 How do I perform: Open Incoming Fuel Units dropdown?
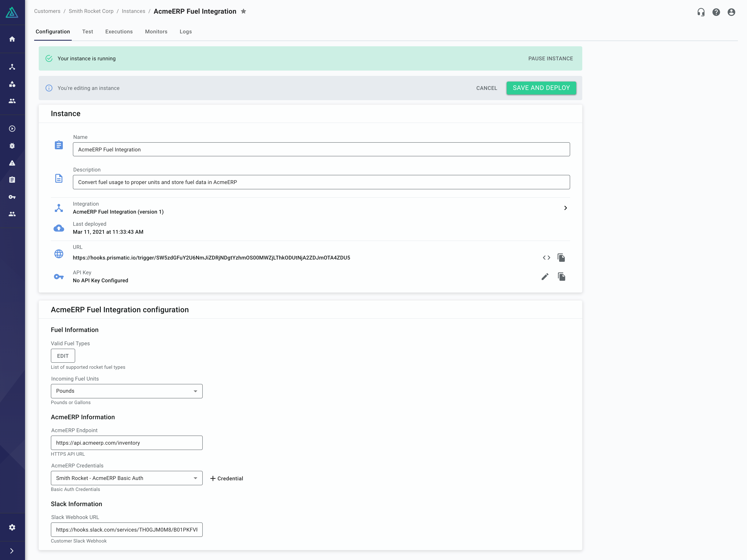(x=127, y=391)
